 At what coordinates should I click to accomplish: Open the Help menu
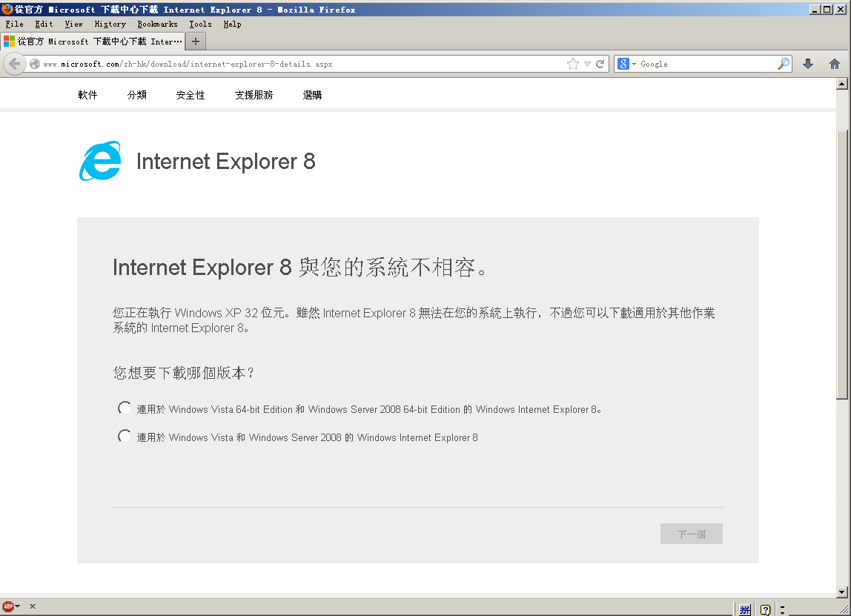coord(232,24)
